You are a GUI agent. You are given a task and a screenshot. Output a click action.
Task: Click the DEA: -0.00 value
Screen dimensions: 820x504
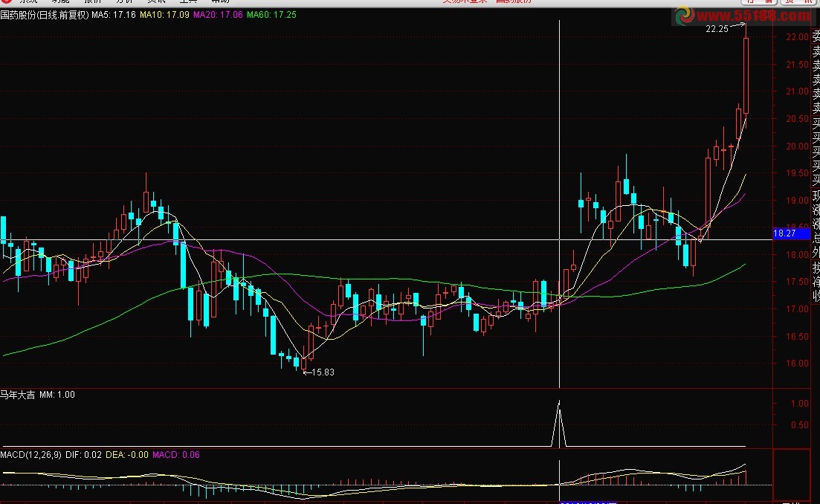[x=127, y=455]
